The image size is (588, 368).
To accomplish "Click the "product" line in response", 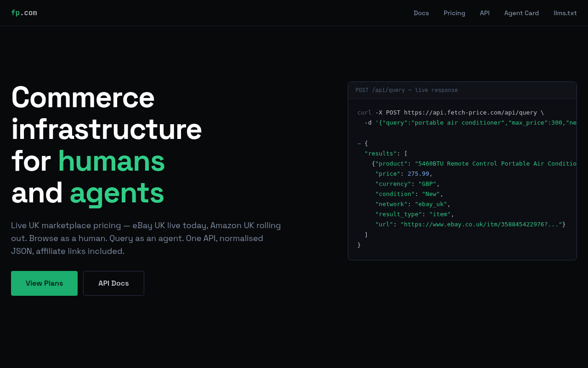I will (474, 164).
